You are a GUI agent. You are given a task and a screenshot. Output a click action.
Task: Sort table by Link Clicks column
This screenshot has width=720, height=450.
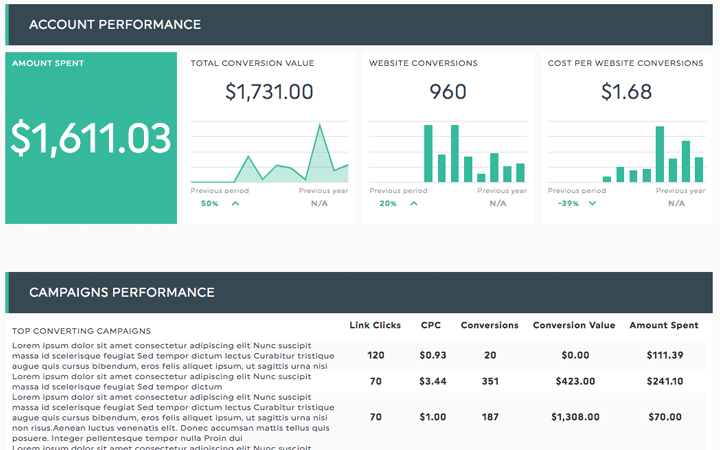(x=375, y=325)
